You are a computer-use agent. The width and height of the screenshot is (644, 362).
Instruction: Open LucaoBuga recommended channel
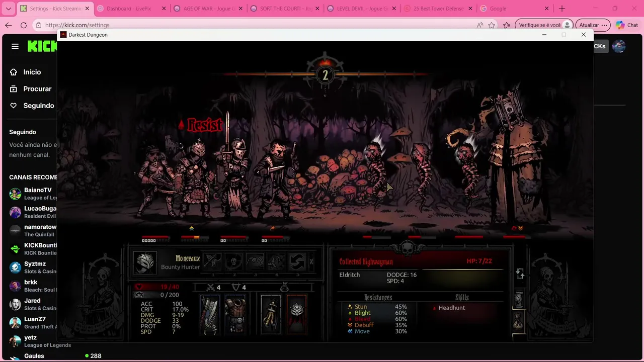coord(33,212)
